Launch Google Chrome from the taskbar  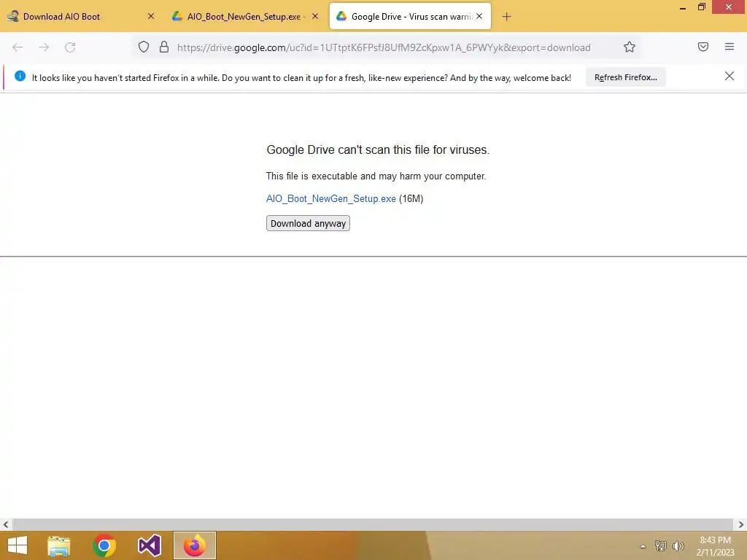coord(104,545)
